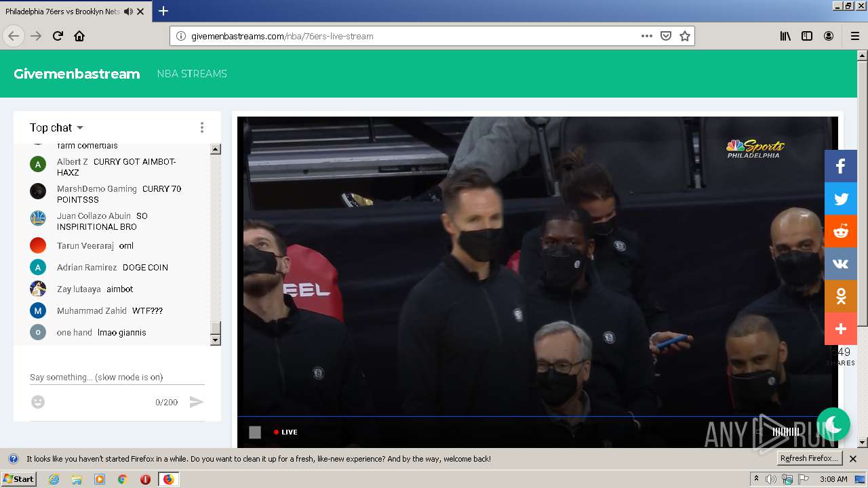Share the stream on Reddit

(x=841, y=231)
